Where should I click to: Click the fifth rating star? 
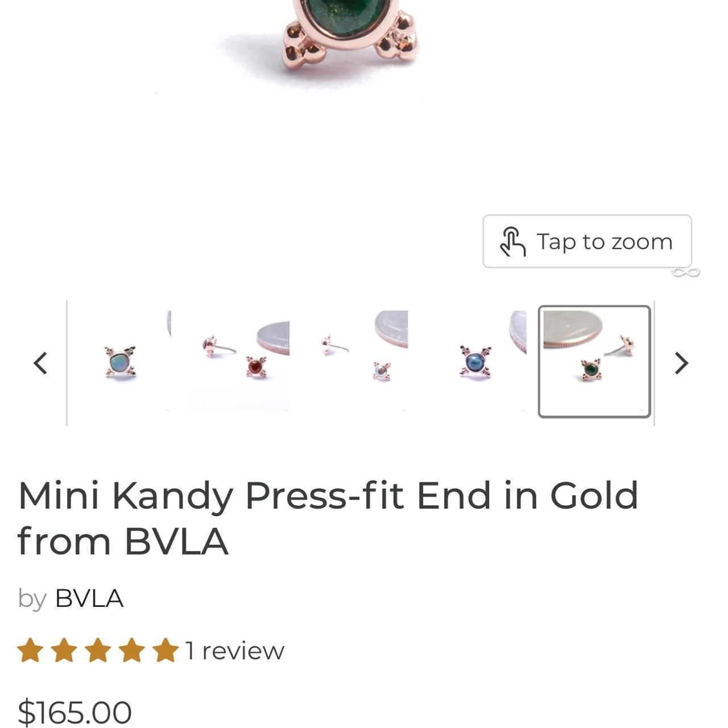click(x=166, y=650)
